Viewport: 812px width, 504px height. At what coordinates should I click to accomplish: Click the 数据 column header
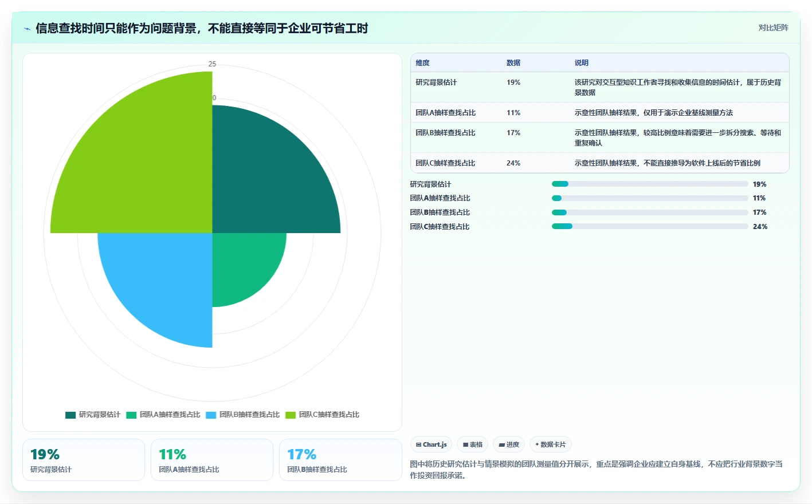click(513, 63)
